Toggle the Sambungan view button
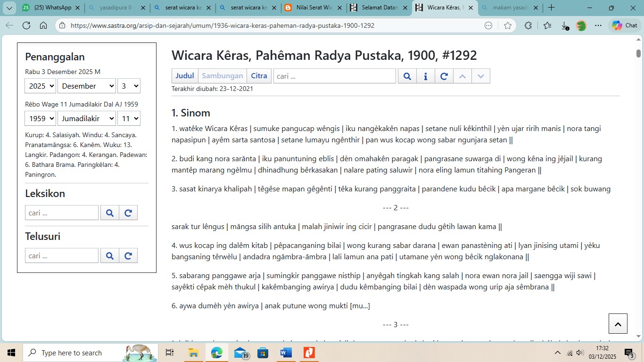 [x=223, y=76]
